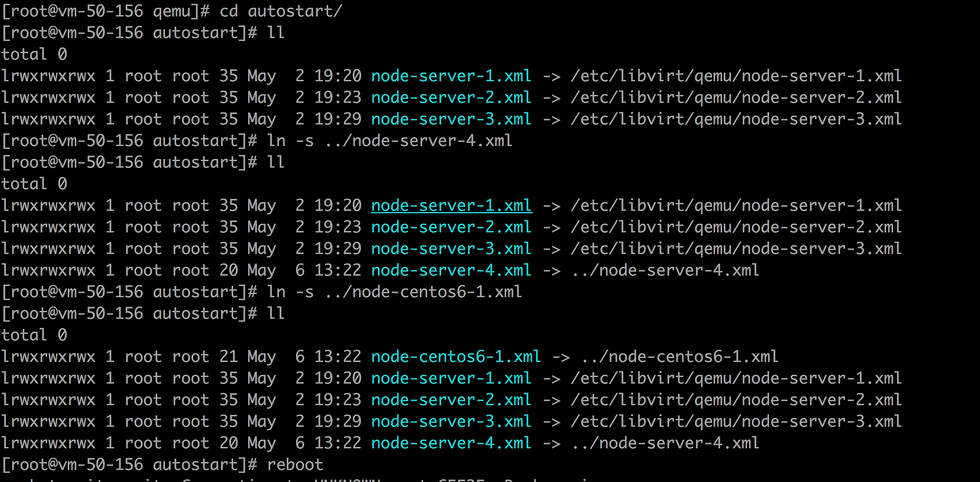This screenshot has height=482, width=980.
Task: Click the arrow after underlined node-server-1.xml
Action: [x=552, y=206]
